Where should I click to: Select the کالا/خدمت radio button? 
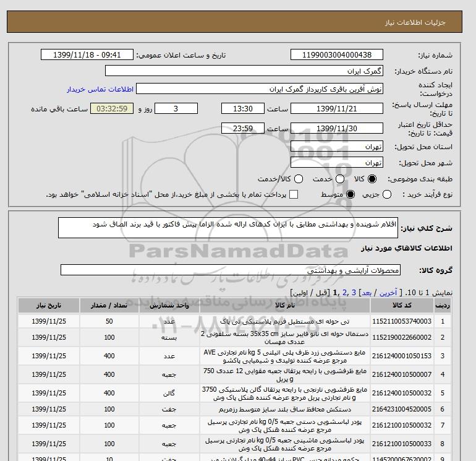[299, 179]
